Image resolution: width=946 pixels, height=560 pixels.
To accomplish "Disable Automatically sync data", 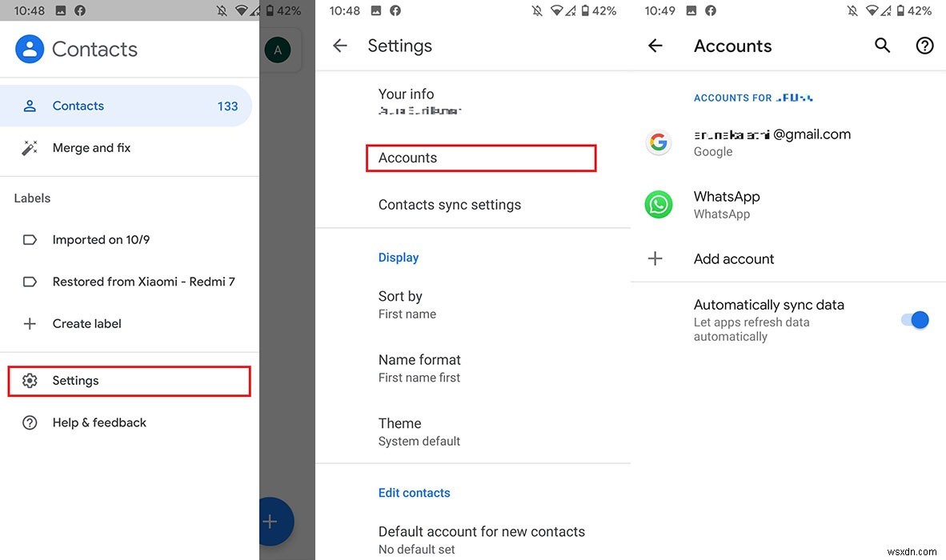I will coord(915,319).
